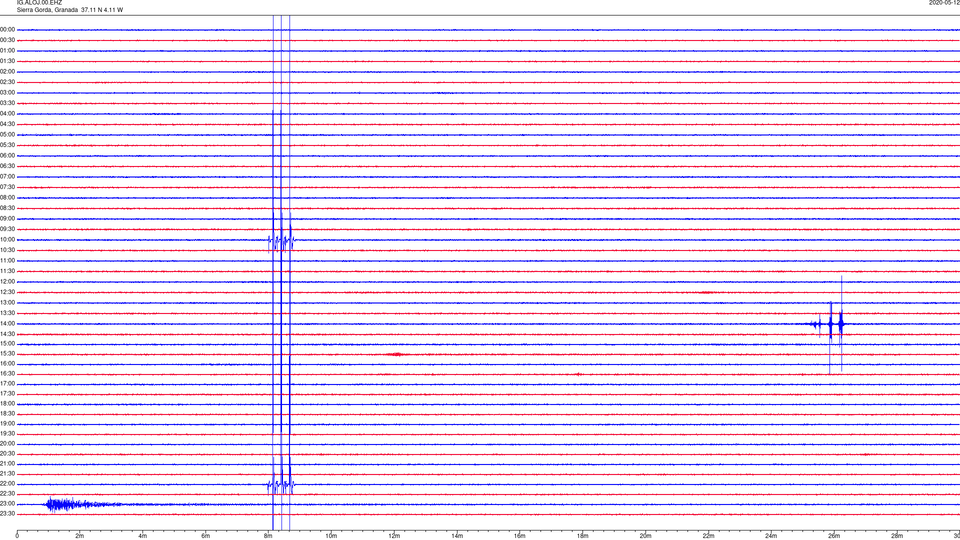Screen dimensions: 960x540
Task: Select the 21:00 trace time label
Action: [x=7, y=463]
